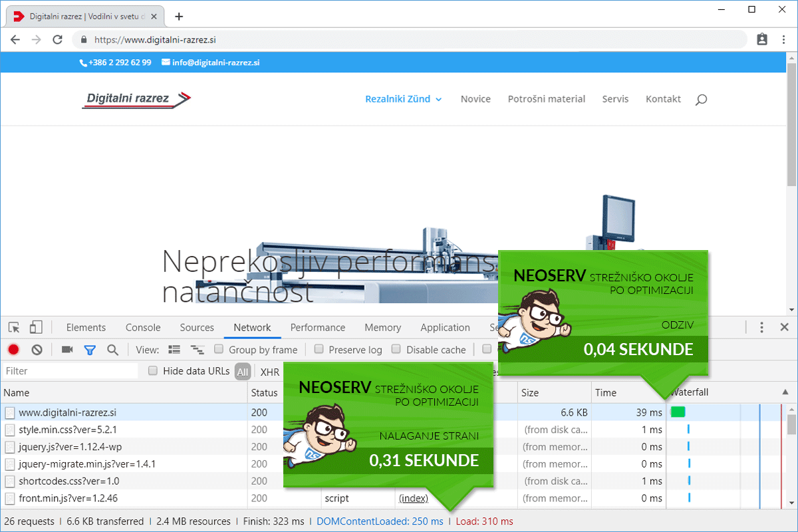Expand the Rezalniki Zünd dropdown menu
This screenshot has width=798, height=532.
coord(403,99)
